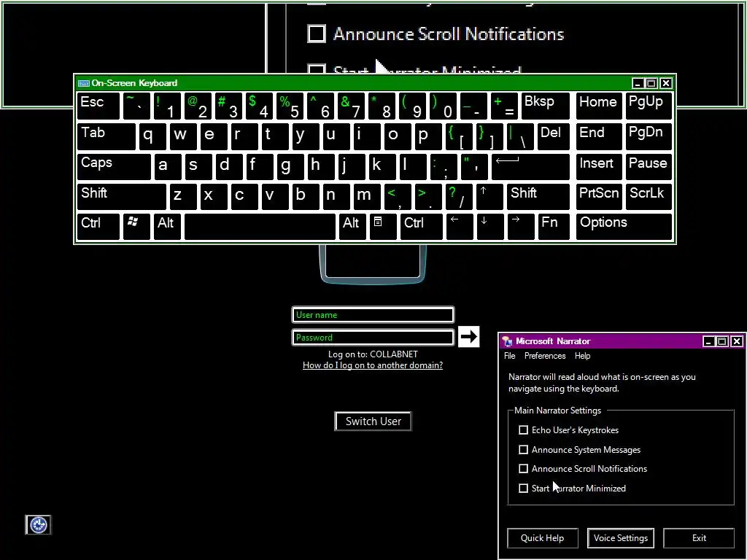Image resolution: width=747 pixels, height=560 pixels.
Task: Click the quote/apostrophe key
Action: pyautogui.click(x=474, y=166)
